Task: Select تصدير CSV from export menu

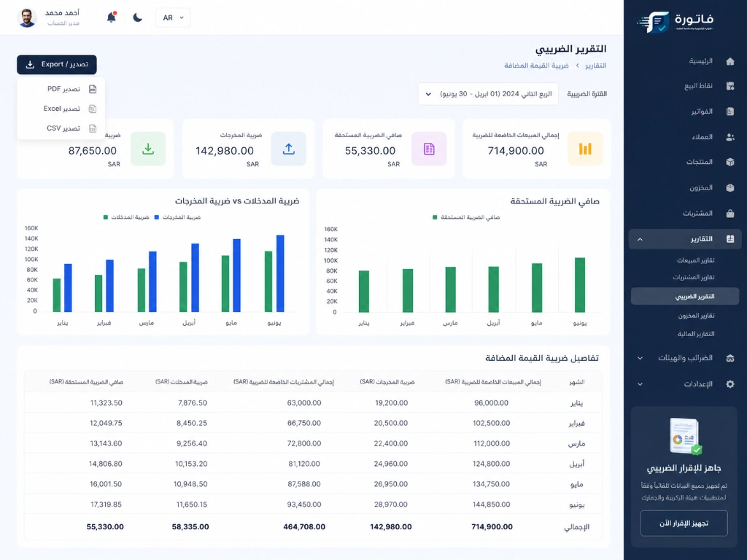Action: 61,128
